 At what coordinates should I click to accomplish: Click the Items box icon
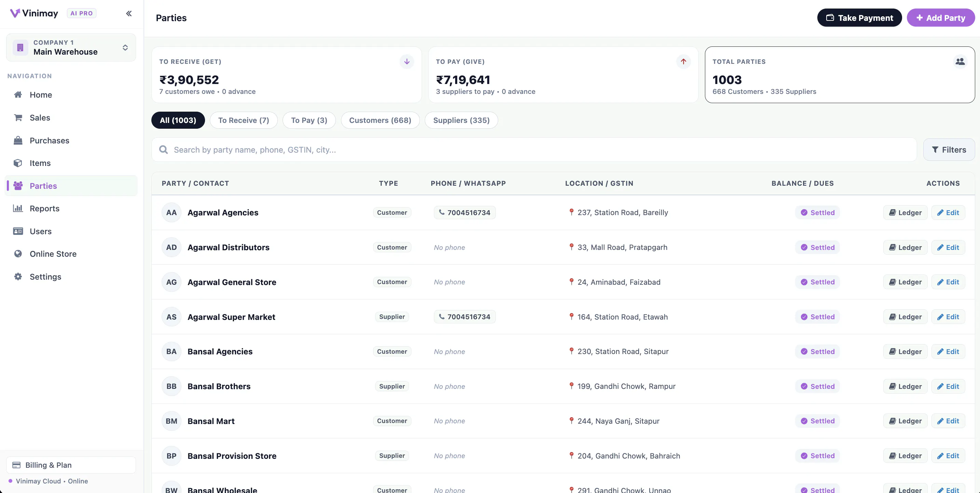[x=18, y=163]
